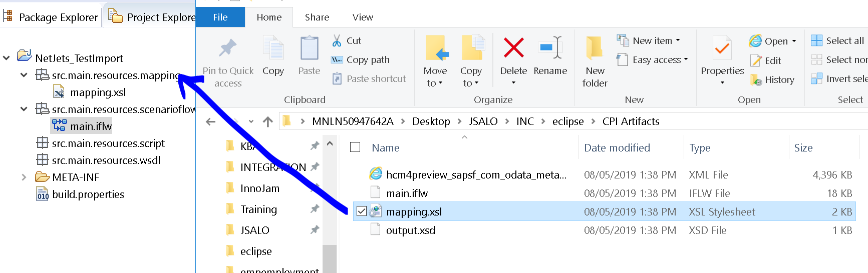The width and height of the screenshot is (868, 273).
Task: Switch to the Home ribbon tab
Action: (x=269, y=17)
